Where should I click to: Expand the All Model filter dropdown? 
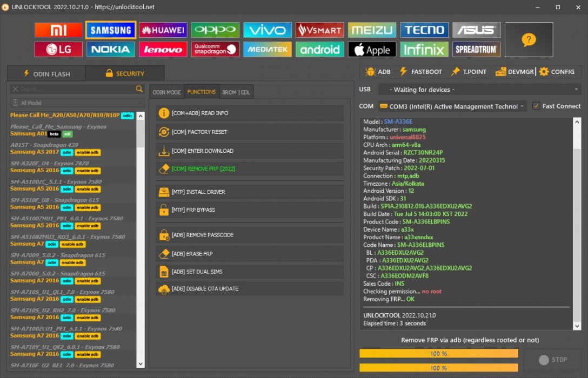point(77,103)
